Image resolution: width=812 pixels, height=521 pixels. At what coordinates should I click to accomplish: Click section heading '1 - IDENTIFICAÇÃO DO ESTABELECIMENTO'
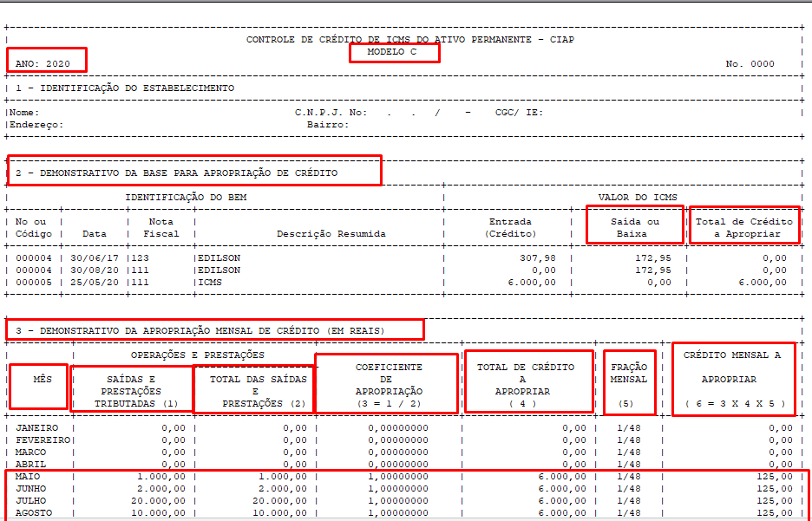coord(125,88)
